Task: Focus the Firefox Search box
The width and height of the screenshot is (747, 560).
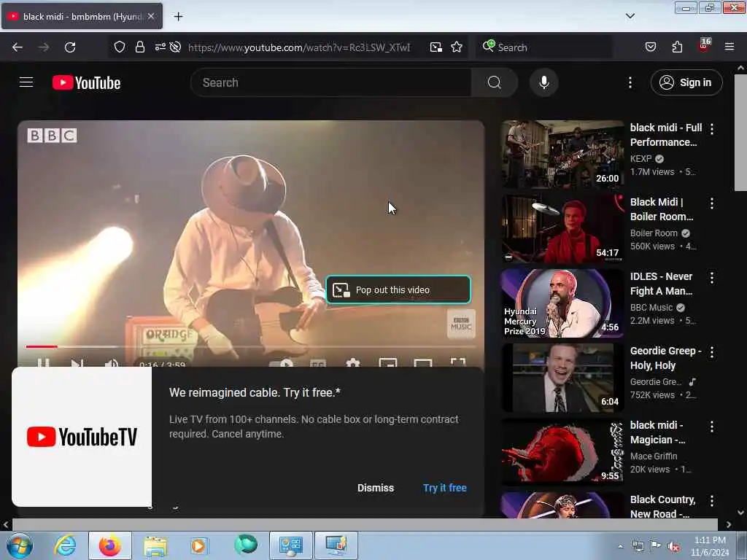Action: pos(544,47)
